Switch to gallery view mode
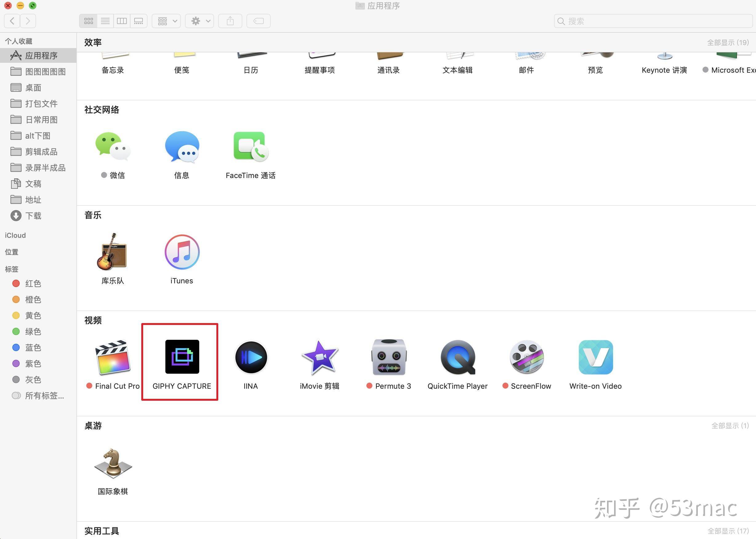756x539 pixels. pos(138,21)
